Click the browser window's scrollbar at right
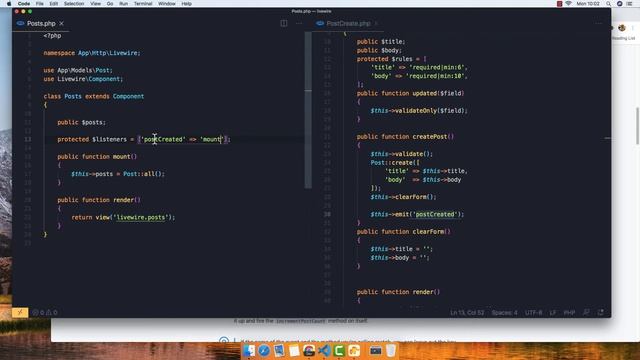Image resolution: width=640 pixels, height=360 pixels. tap(637, 126)
